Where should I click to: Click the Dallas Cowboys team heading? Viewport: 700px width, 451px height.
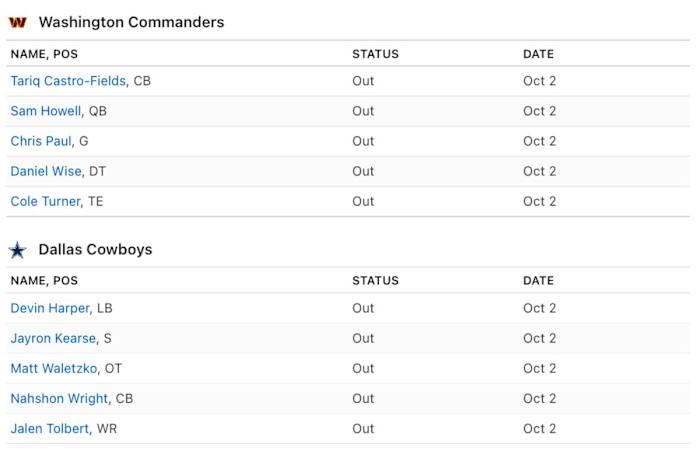95,250
